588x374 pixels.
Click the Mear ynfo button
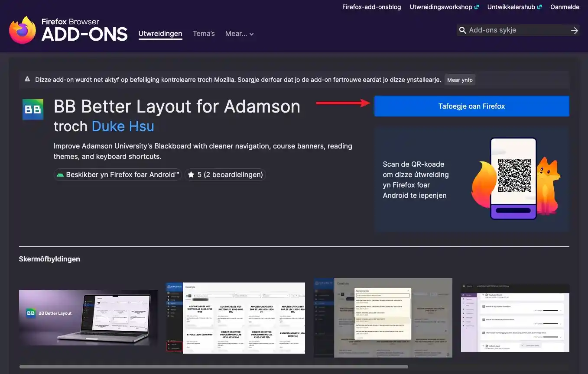click(x=460, y=80)
